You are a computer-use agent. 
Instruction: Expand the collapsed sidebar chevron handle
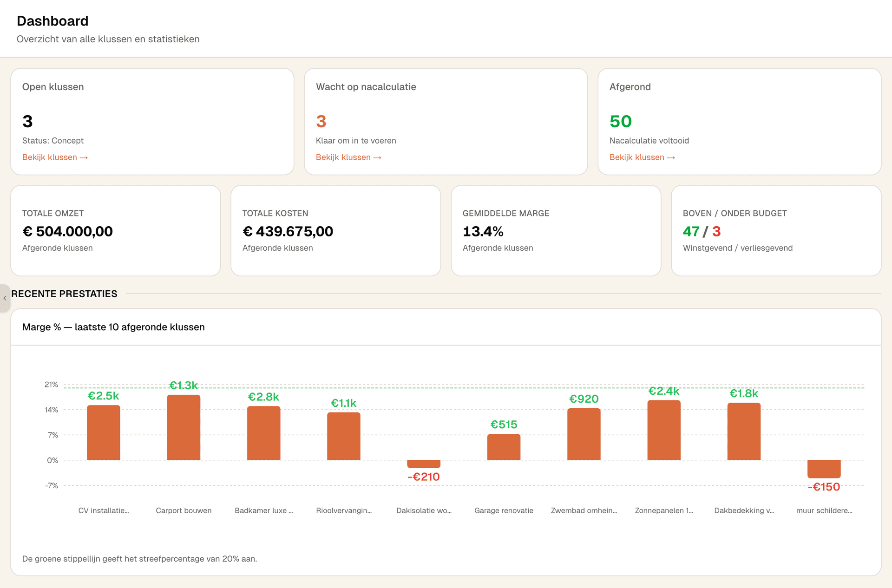(5, 298)
